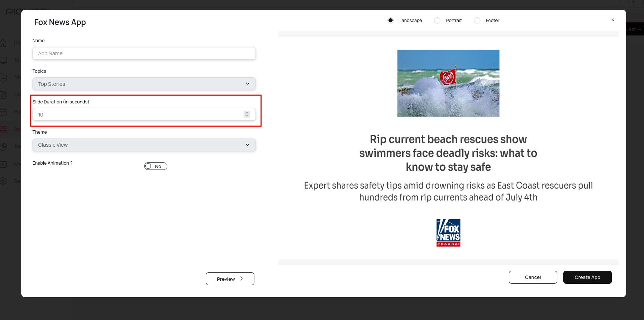Open the Theme dropdown showing Classic View
This screenshot has height=320, width=644.
(144, 145)
